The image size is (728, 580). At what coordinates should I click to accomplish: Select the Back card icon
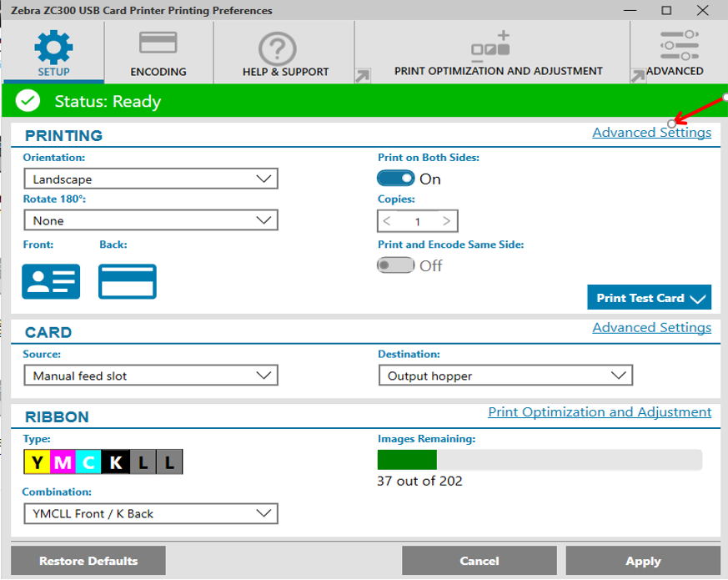click(128, 281)
